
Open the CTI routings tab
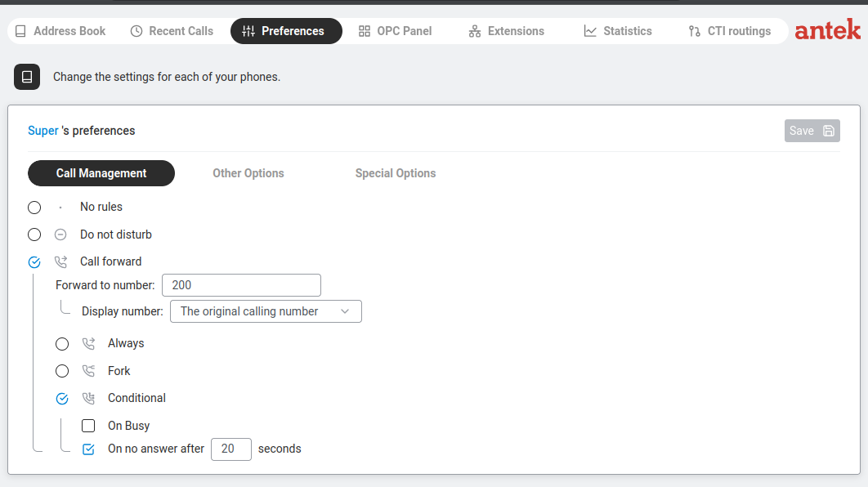pos(730,31)
